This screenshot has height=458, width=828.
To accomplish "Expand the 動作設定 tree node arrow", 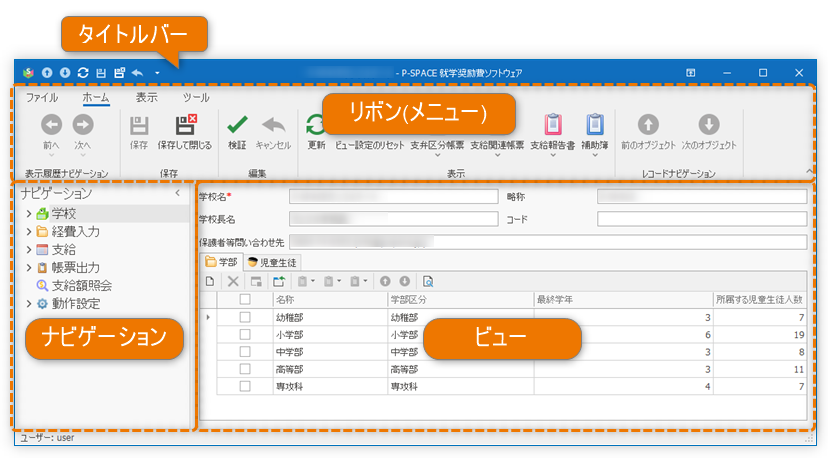I will pos(29,304).
